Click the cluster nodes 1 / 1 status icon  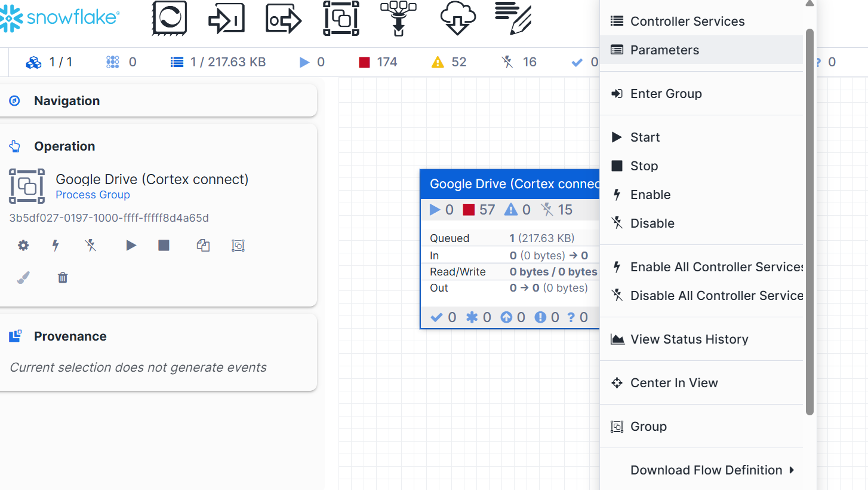34,62
